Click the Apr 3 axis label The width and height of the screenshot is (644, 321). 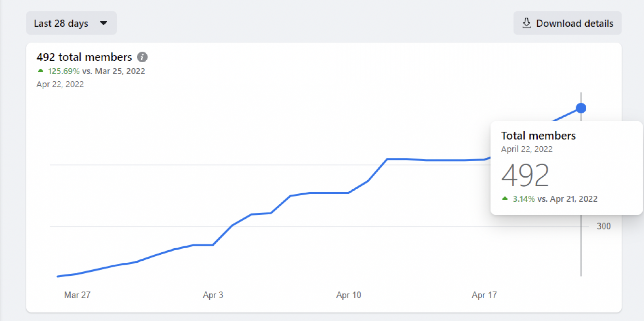click(213, 295)
